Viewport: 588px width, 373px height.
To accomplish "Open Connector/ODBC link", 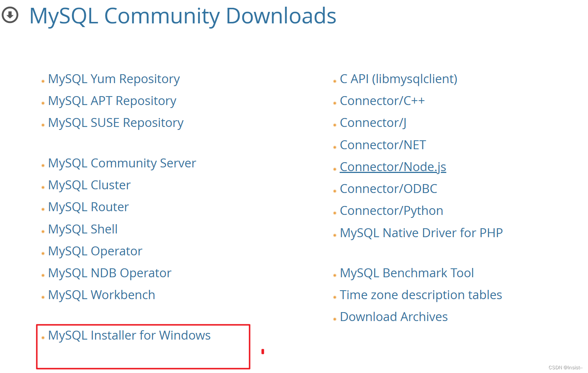I will [x=389, y=189].
